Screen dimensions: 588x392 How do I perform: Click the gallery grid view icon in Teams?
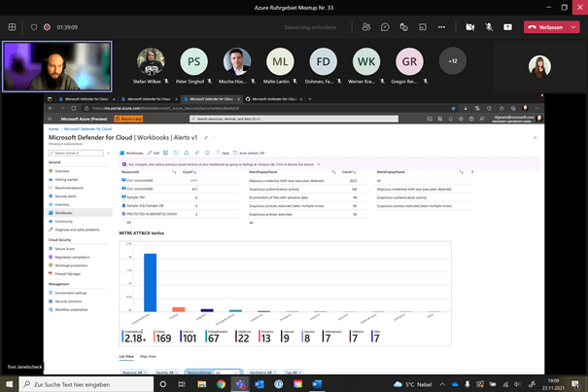[12, 27]
